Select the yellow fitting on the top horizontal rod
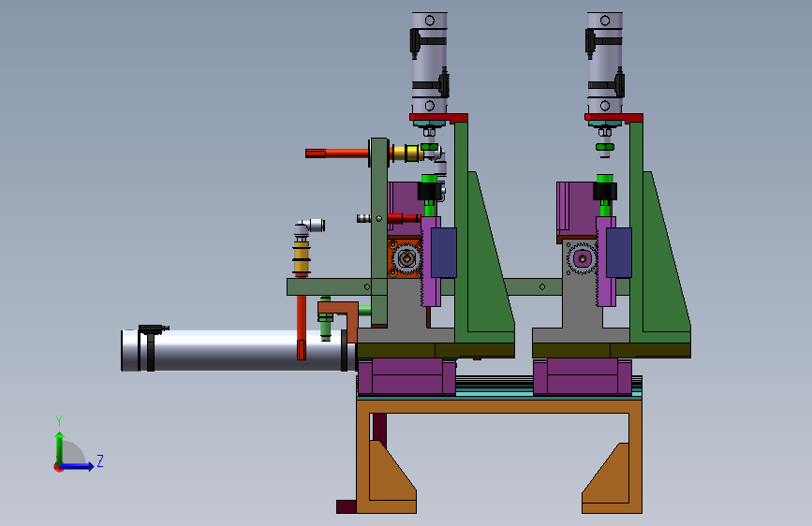Image resolution: width=812 pixels, height=526 pixels. pos(406,153)
